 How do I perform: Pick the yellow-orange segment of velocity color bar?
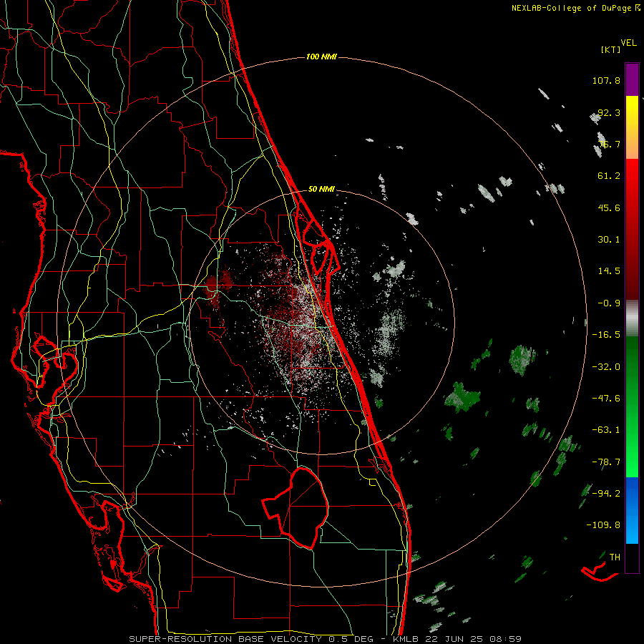(632, 127)
